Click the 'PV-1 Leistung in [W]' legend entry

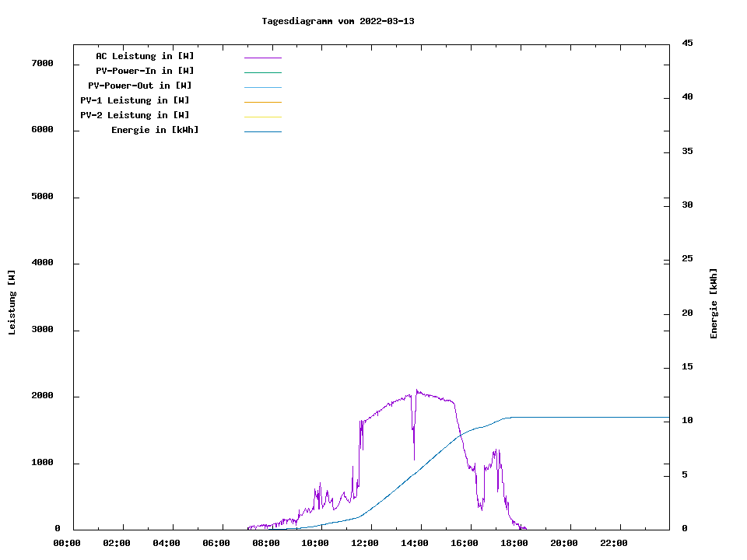coord(135,100)
